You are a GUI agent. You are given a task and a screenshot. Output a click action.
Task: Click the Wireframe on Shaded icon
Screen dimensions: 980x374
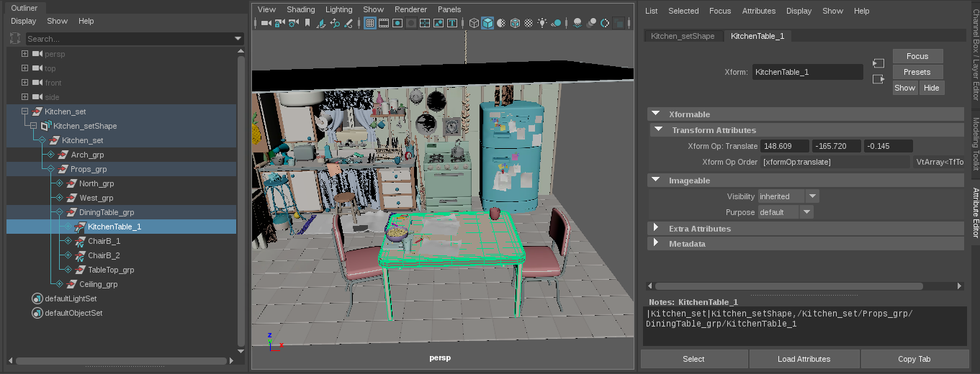click(515, 23)
